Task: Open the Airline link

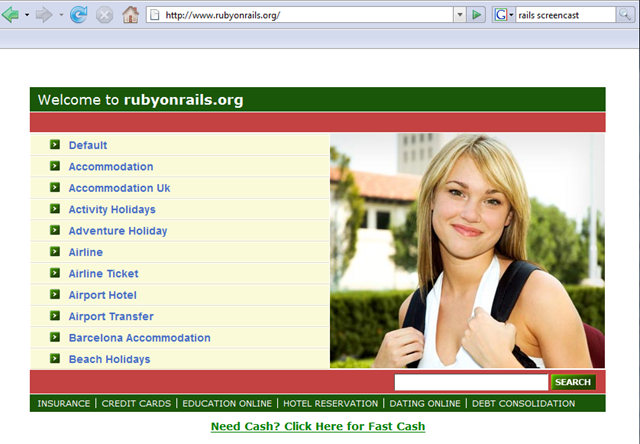Action: (86, 252)
